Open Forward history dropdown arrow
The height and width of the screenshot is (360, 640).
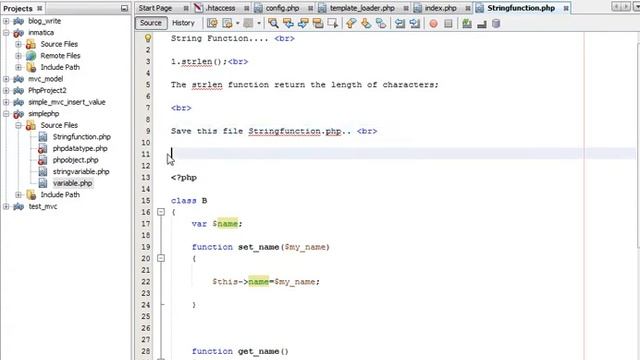[x=259, y=23]
